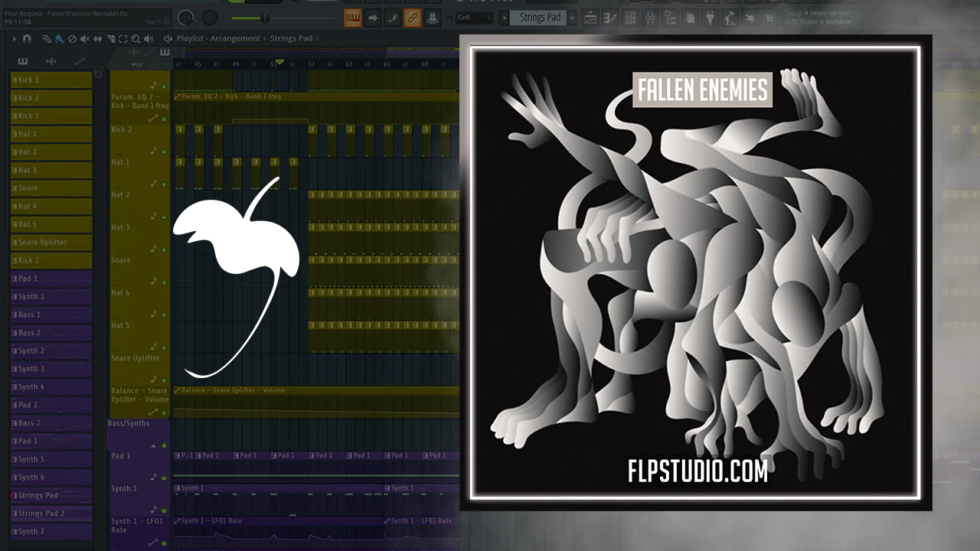Click the Strings Pad breadcrumb in Playlist title
This screenshot has height=551, width=980.
[292, 38]
